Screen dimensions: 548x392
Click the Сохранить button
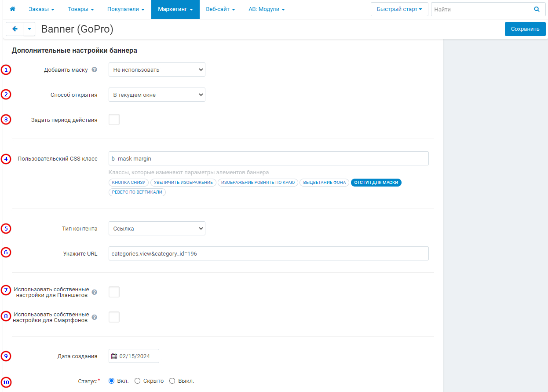tap(525, 29)
